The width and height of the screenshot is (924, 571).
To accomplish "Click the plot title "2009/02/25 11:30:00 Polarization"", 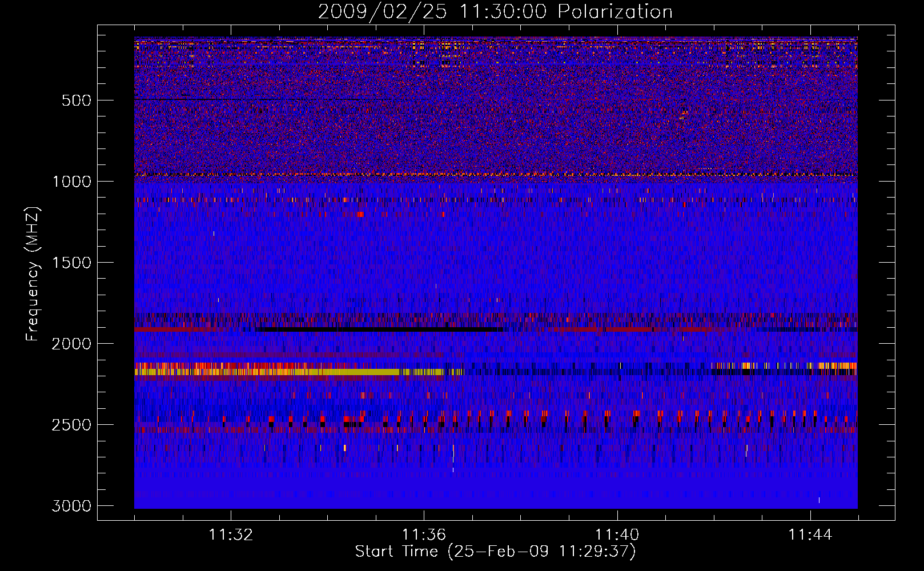I will (x=495, y=12).
